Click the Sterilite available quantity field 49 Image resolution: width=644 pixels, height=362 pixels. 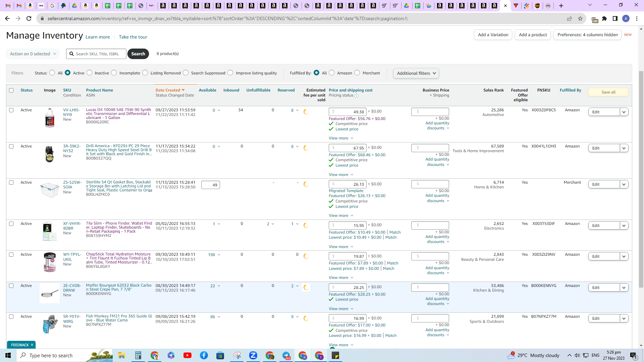click(210, 185)
